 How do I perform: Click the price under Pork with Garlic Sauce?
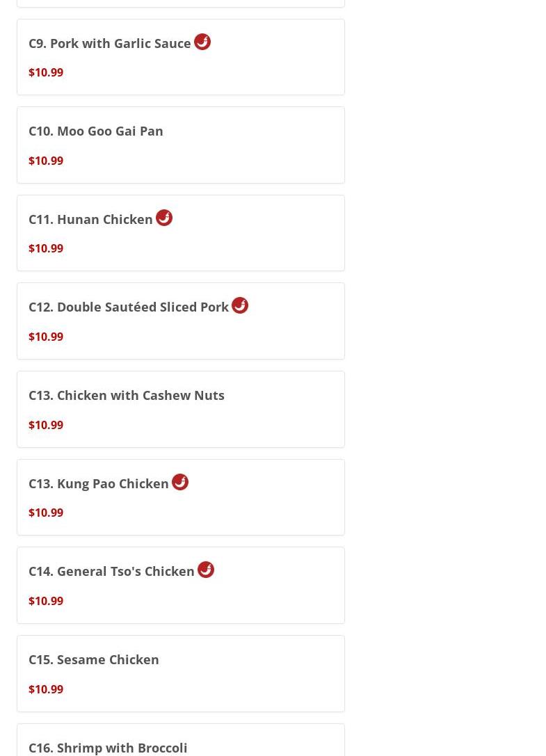[x=46, y=72]
